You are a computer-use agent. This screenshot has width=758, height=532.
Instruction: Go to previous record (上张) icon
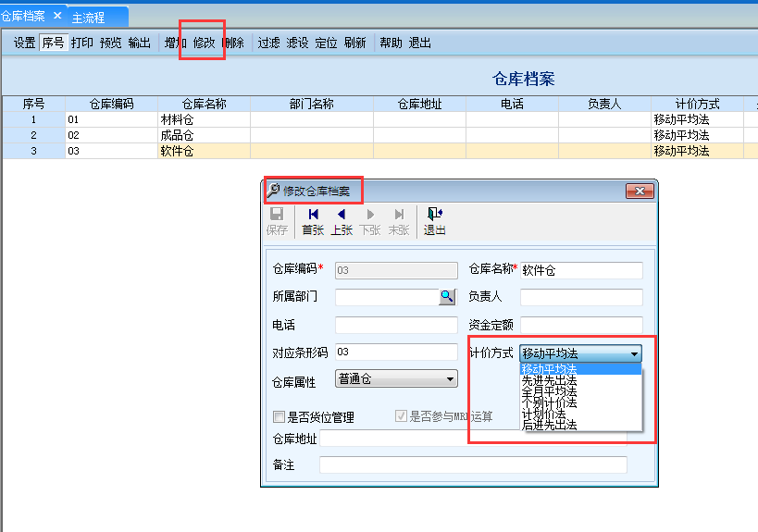(342, 215)
